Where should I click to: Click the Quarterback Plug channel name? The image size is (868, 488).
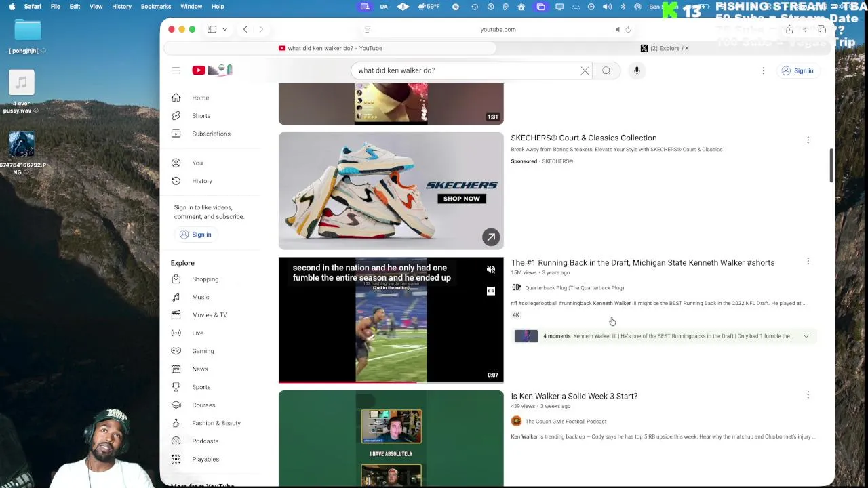coord(574,288)
